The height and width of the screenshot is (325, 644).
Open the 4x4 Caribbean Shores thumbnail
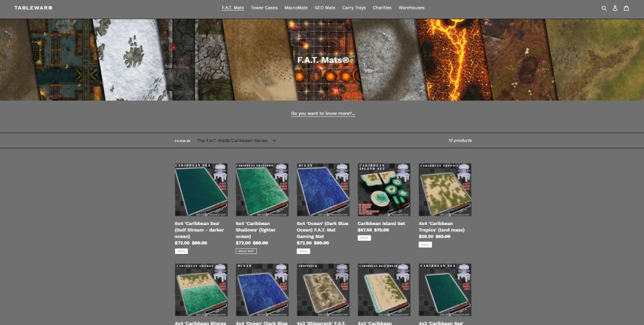point(201,290)
